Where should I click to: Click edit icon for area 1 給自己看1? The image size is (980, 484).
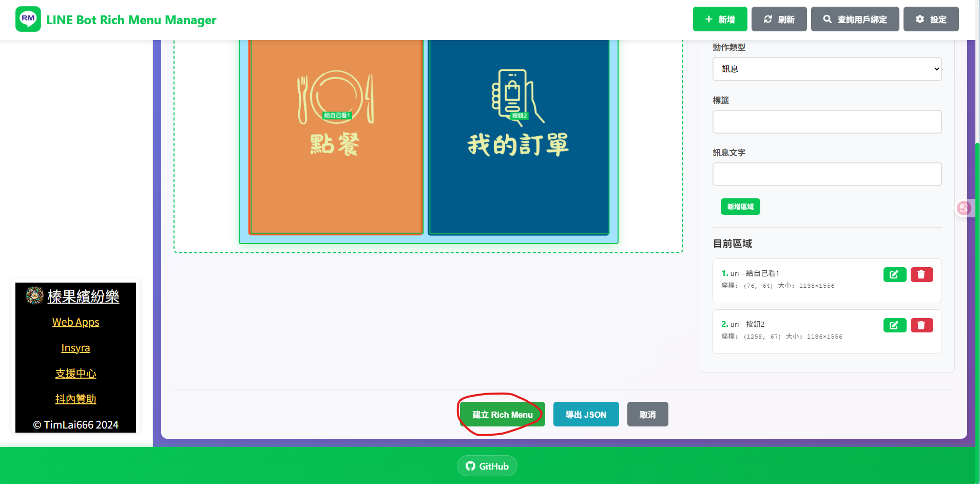click(894, 275)
